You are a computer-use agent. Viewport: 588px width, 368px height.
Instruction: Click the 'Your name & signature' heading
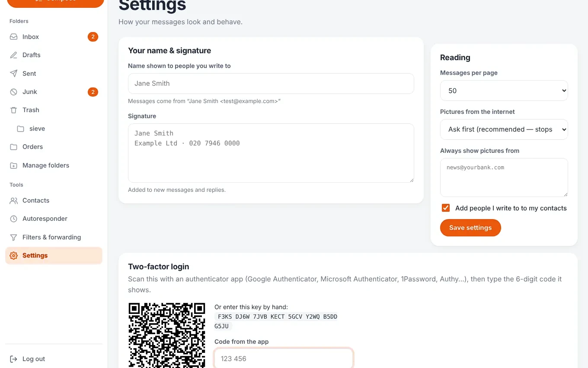coord(169,51)
